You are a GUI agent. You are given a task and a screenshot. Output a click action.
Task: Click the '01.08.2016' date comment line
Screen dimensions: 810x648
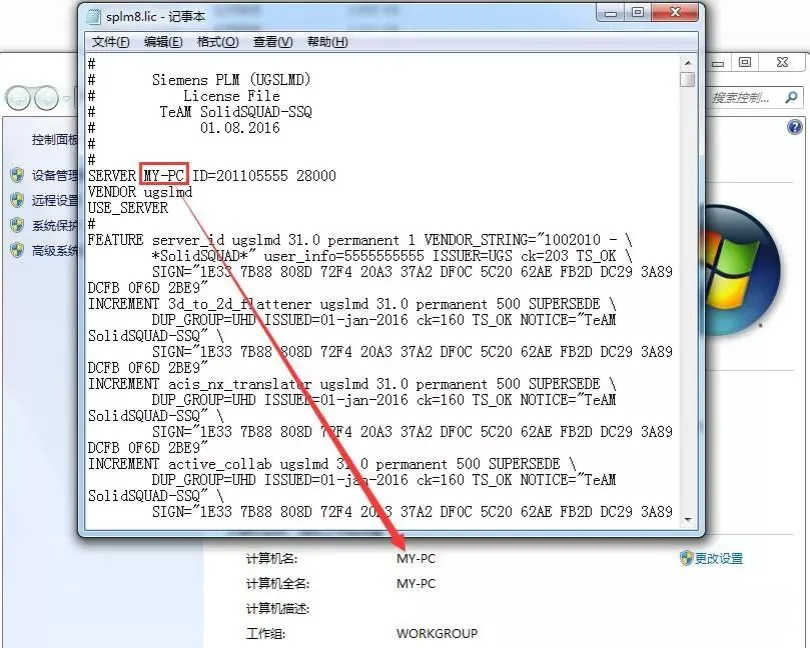tap(240, 128)
